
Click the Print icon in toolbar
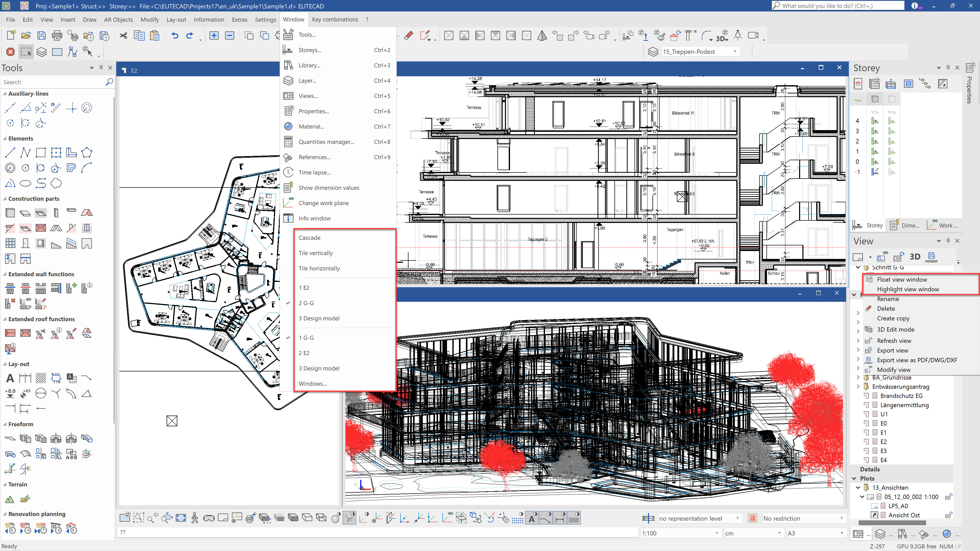(x=57, y=36)
